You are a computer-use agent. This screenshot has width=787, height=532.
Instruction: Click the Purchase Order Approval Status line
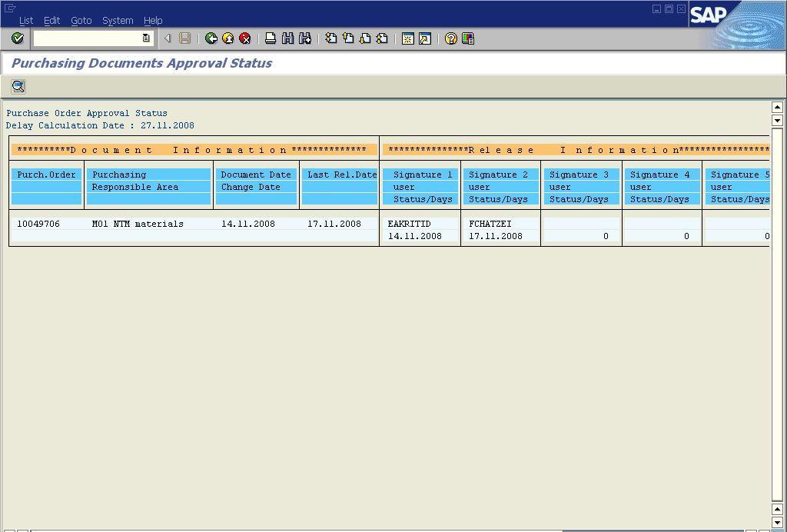87,114
